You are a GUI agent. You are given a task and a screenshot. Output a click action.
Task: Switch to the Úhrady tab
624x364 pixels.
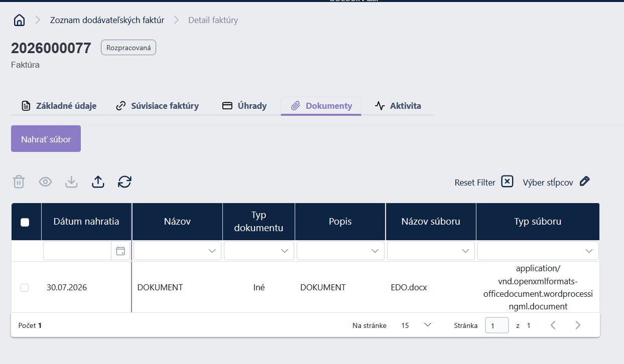click(x=244, y=106)
